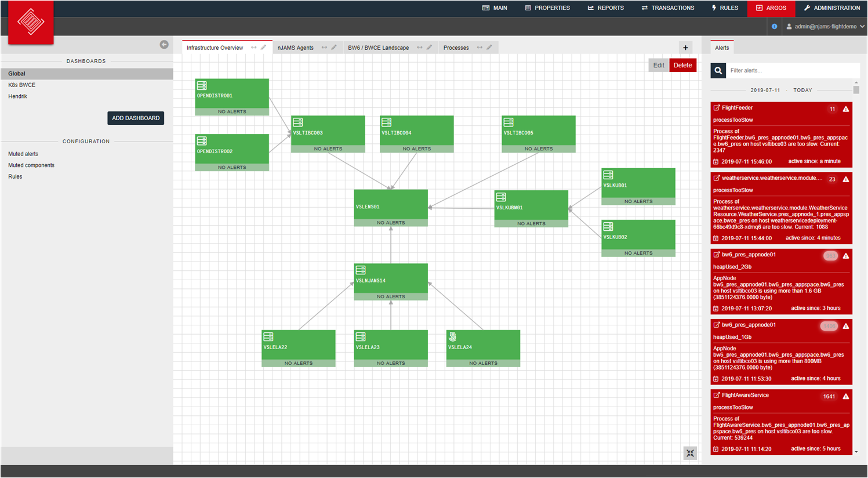Open the ADMINISTRATION menu
This screenshot has height=478, width=868.
[x=831, y=8]
